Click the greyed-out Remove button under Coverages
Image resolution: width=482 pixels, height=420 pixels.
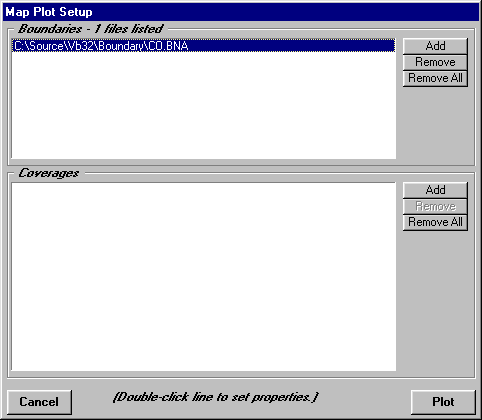pyautogui.click(x=435, y=206)
